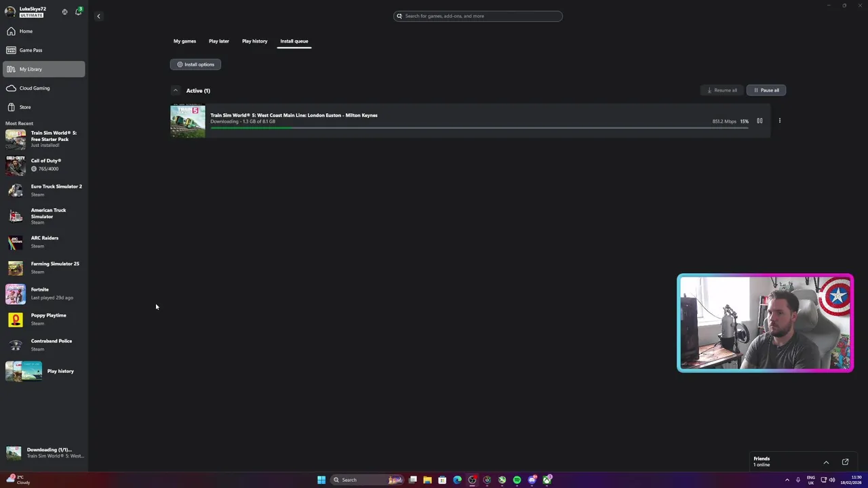Click the Pause all button
868x488 pixels.
[x=766, y=90]
